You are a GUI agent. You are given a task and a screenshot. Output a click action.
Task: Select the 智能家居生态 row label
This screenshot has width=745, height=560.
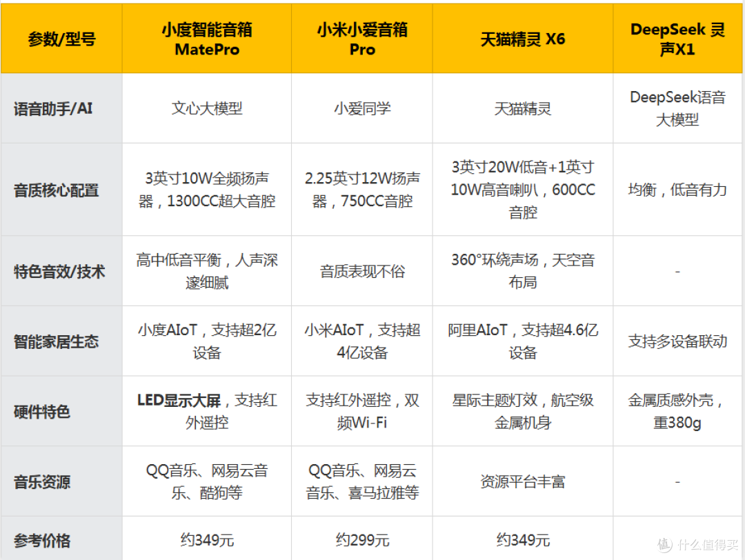[x=61, y=341]
